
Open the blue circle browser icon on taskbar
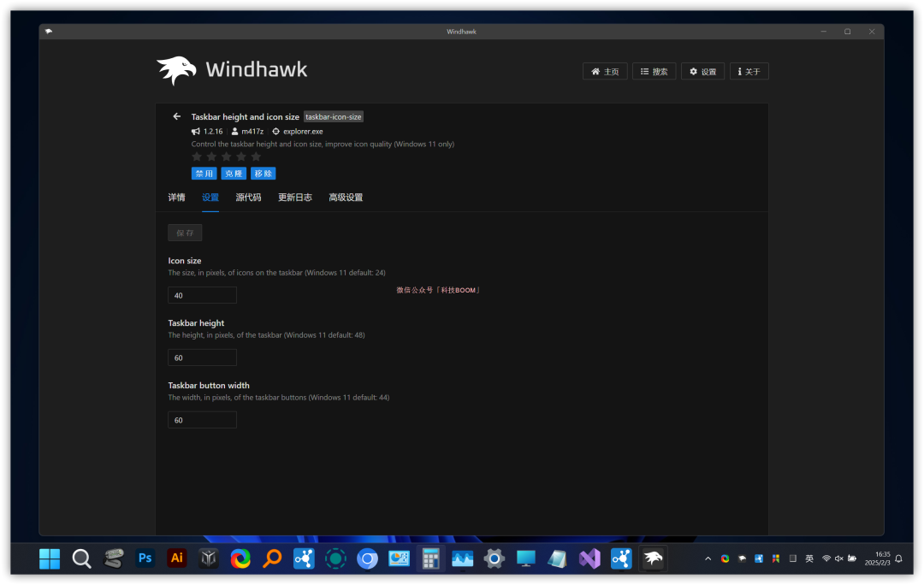tap(367, 558)
